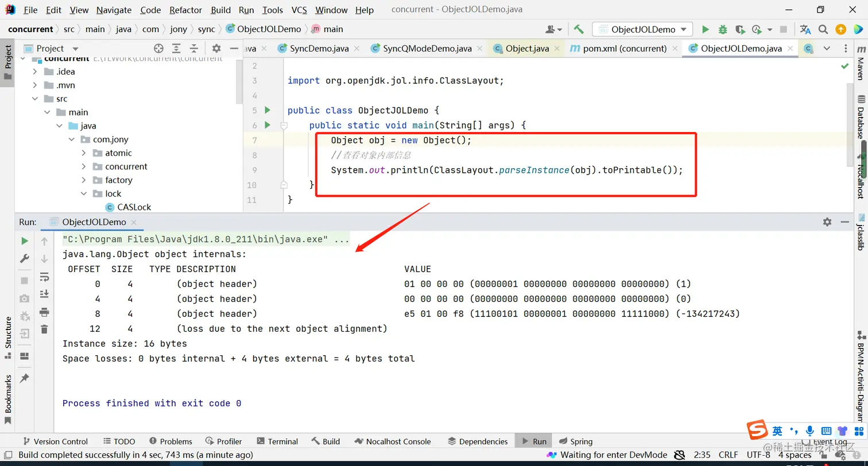Viewport: 868px width, 466px height.
Task: Open the ObjectJOLDemo run configuration dropdown
Action: click(x=642, y=29)
